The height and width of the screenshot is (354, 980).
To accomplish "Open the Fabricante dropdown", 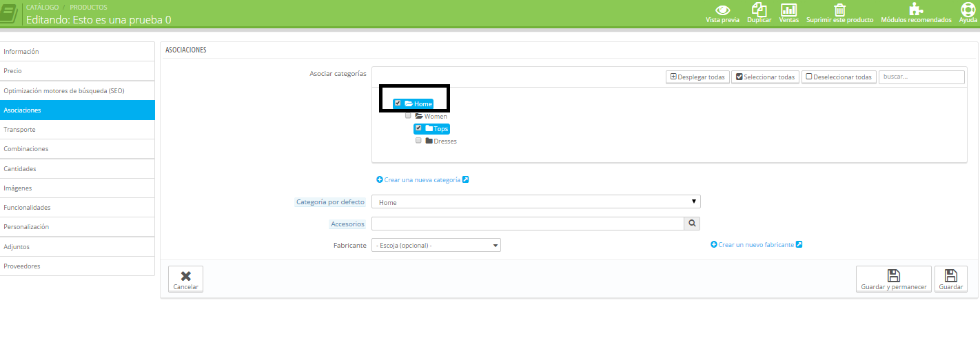I will [x=436, y=245].
